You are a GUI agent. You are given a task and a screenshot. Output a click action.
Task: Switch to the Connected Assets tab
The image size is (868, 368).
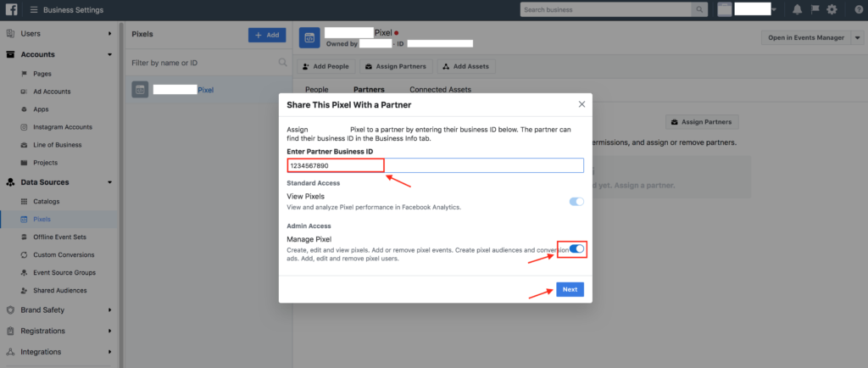pos(440,89)
